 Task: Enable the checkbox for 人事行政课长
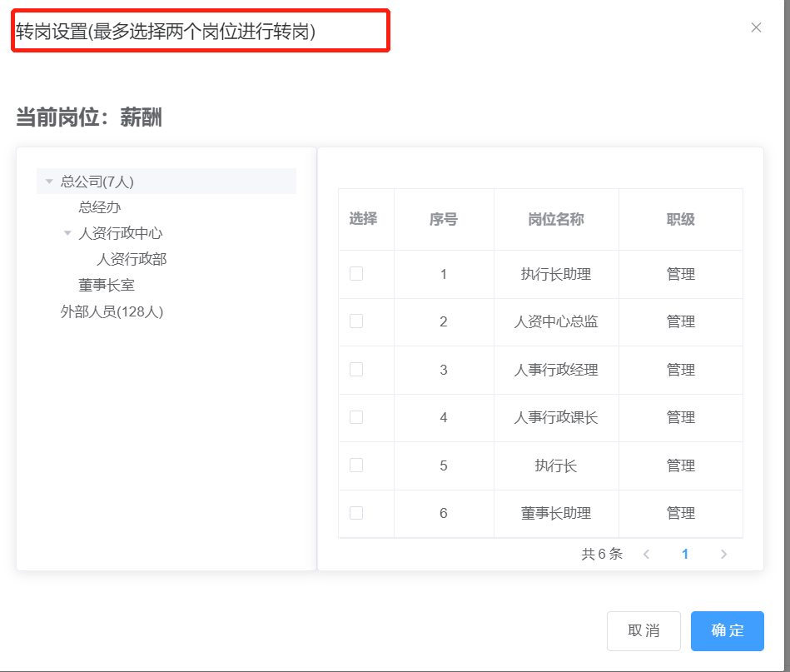tap(356, 417)
